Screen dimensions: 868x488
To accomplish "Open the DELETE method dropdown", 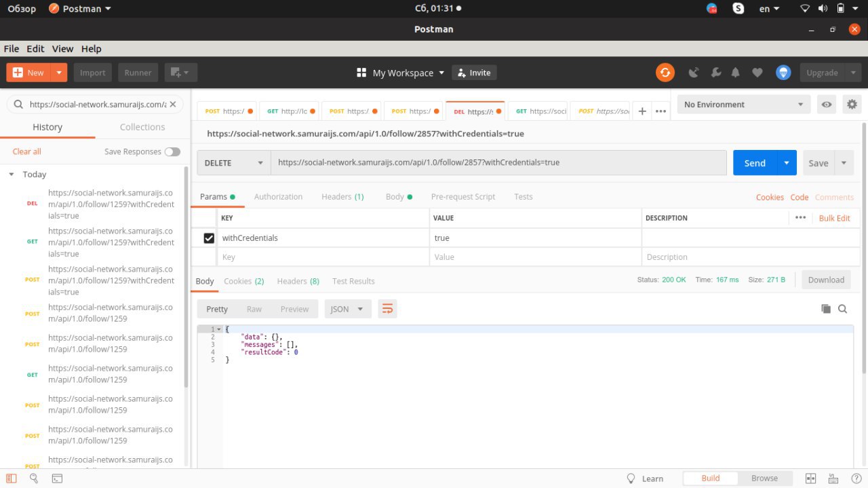I will point(234,163).
